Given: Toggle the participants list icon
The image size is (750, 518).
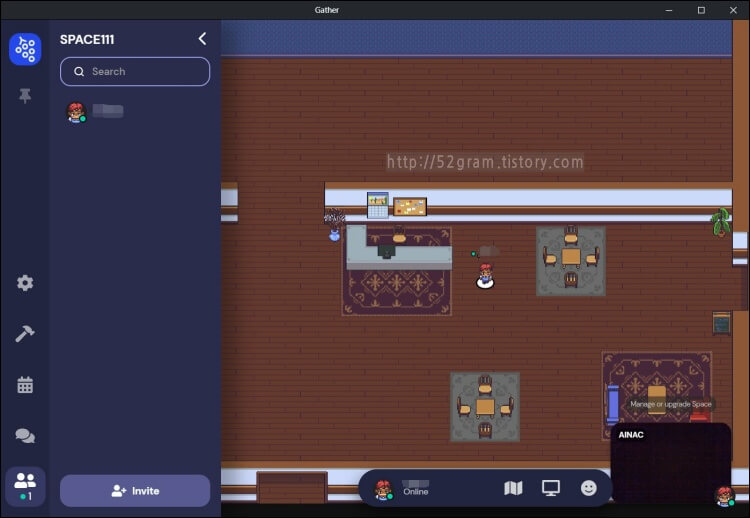Looking at the screenshot, I should point(25,486).
